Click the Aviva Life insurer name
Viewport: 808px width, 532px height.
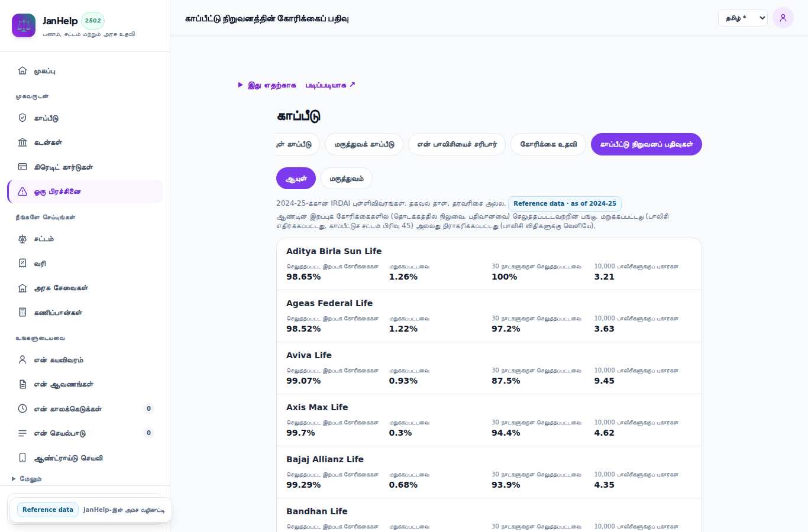pyautogui.click(x=309, y=355)
